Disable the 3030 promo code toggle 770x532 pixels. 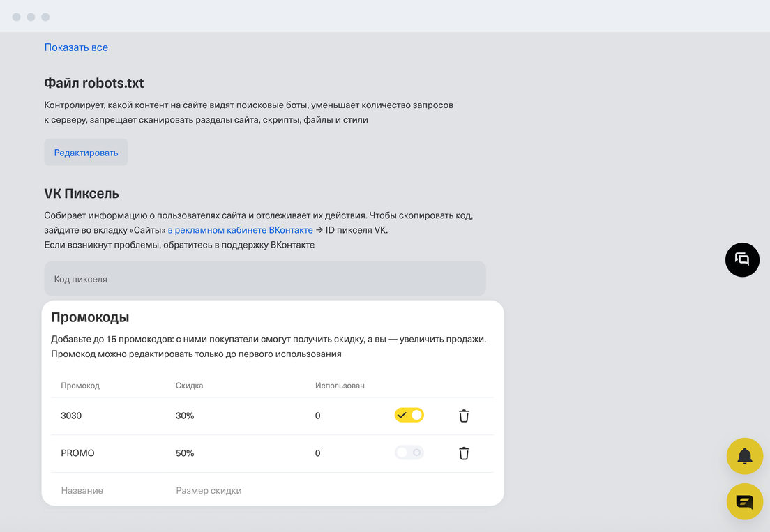pyautogui.click(x=409, y=416)
